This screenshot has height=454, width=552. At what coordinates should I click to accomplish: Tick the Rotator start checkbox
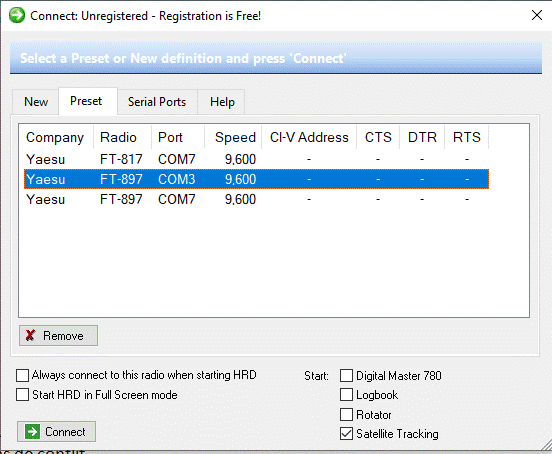[x=346, y=415]
